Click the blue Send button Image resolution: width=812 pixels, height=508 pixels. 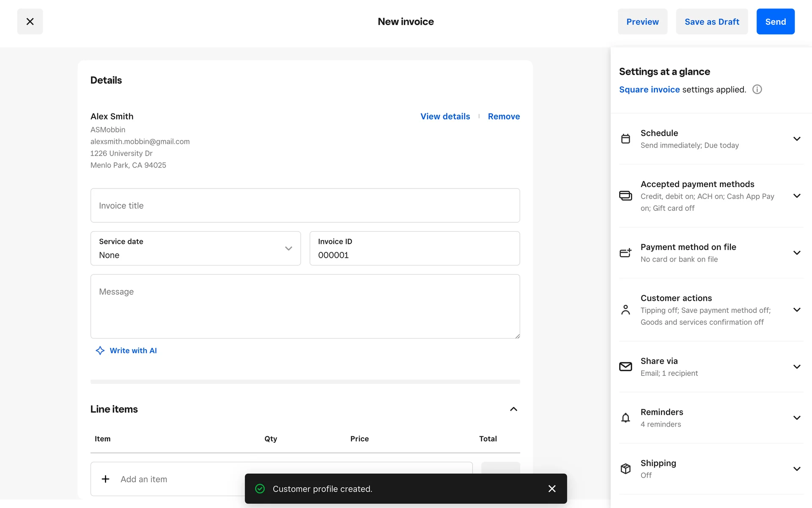coord(775,22)
